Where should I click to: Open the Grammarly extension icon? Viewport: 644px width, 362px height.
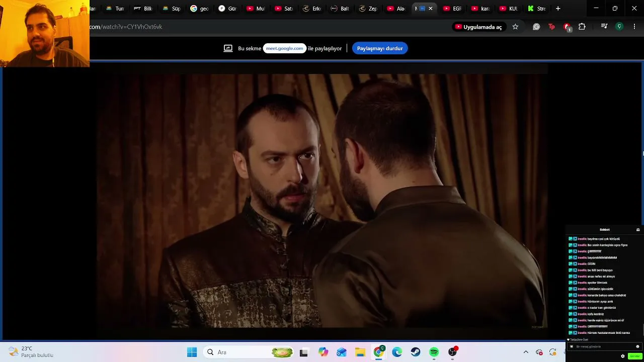pos(536,27)
